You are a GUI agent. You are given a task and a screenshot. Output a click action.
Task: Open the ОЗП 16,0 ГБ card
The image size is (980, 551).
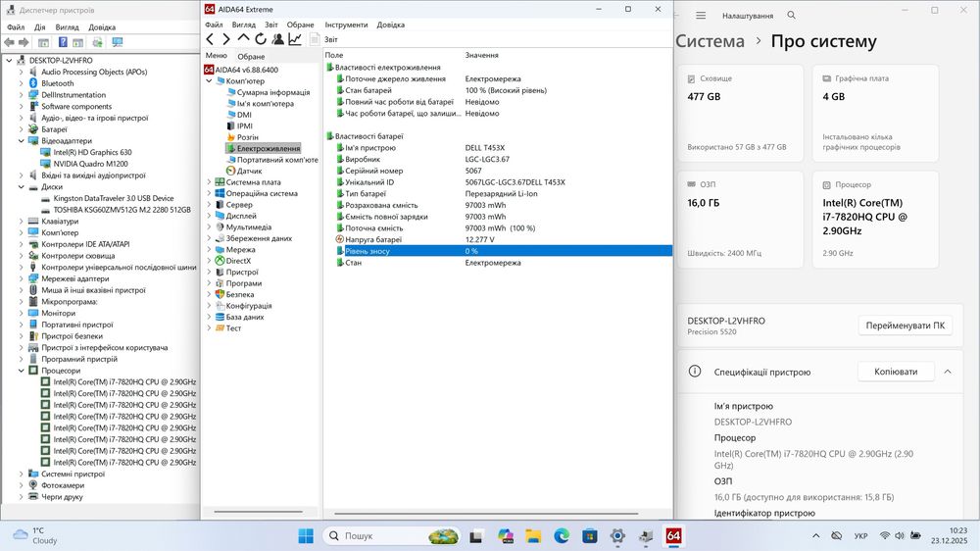coord(740,220)
